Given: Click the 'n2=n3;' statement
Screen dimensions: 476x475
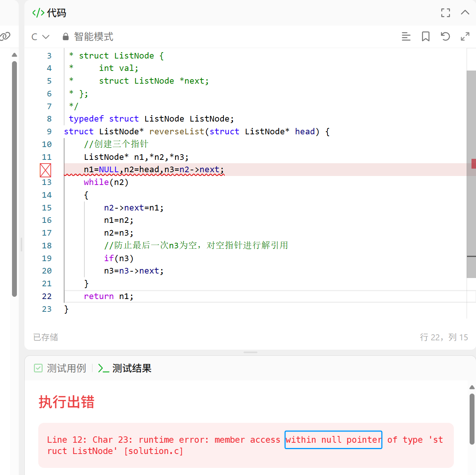Looking at the screenshot, I should point(119,233).
